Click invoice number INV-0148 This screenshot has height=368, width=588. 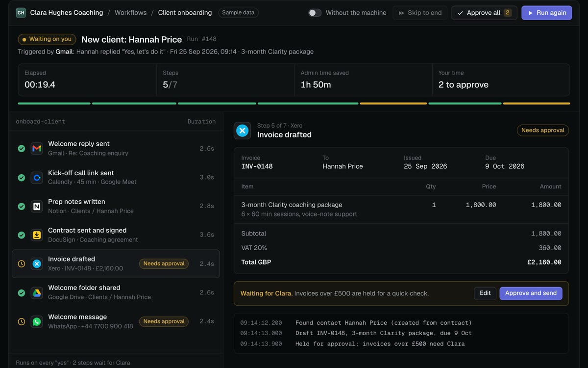pos(257,167)
